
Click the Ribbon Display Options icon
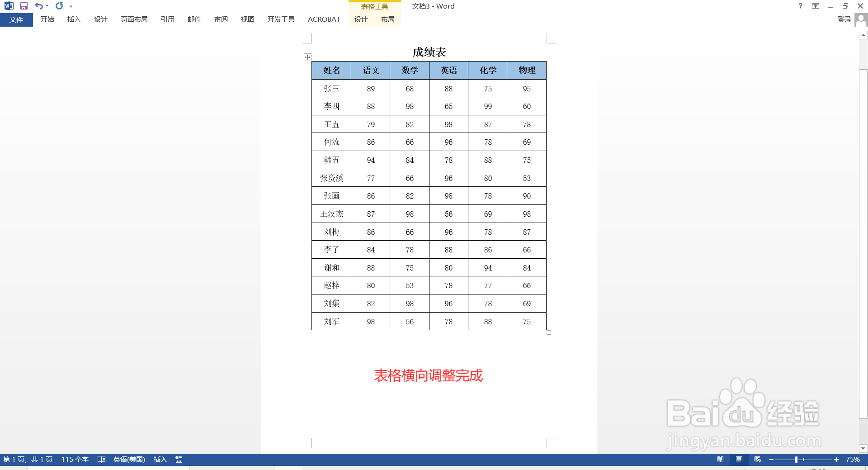tap(816, 6)
